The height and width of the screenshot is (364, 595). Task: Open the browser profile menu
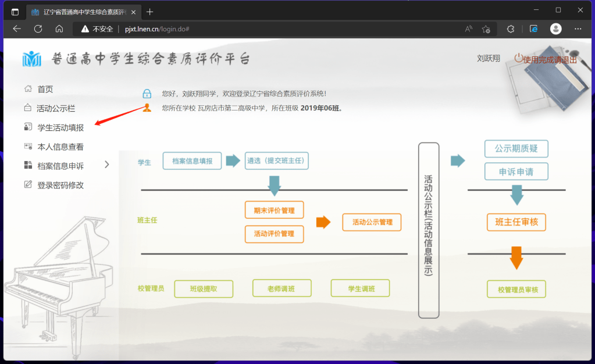pos(556,28)
